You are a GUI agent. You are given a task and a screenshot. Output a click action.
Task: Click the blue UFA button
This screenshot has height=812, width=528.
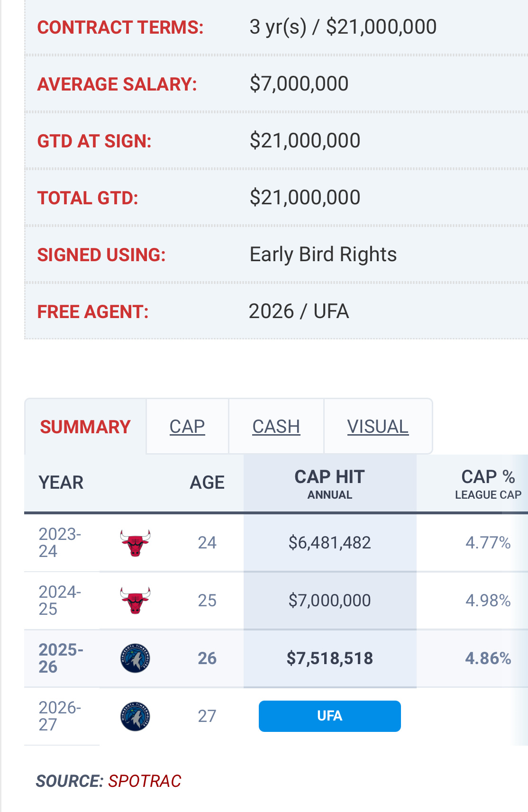[329, 716]
